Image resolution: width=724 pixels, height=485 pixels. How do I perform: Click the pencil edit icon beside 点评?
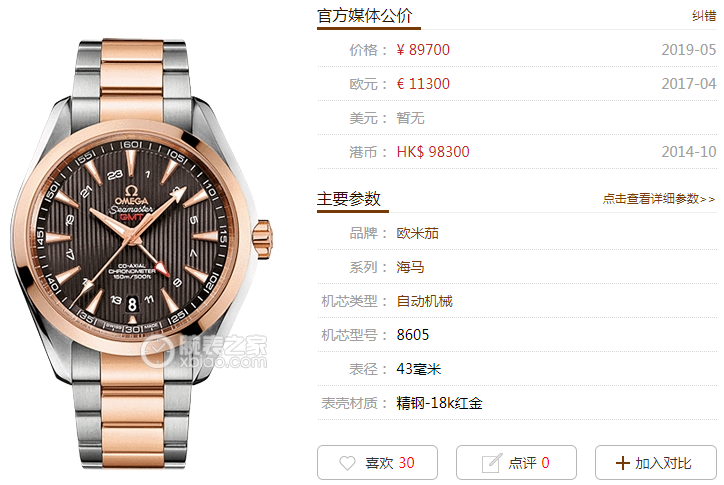491,463
